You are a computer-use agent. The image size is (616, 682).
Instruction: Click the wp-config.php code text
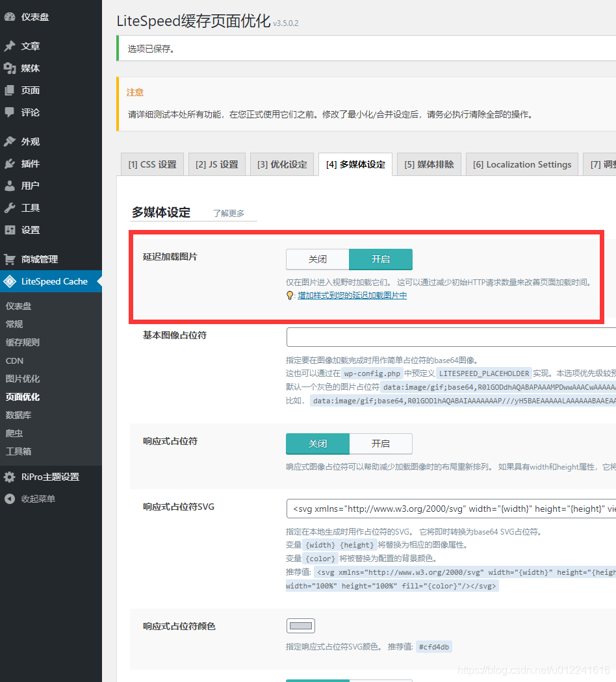(x=372, y=373)
